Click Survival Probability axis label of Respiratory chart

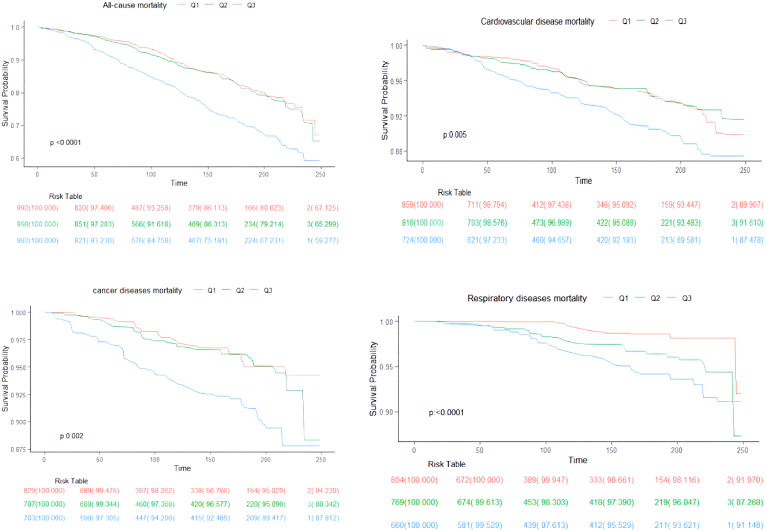pos(373,379)
